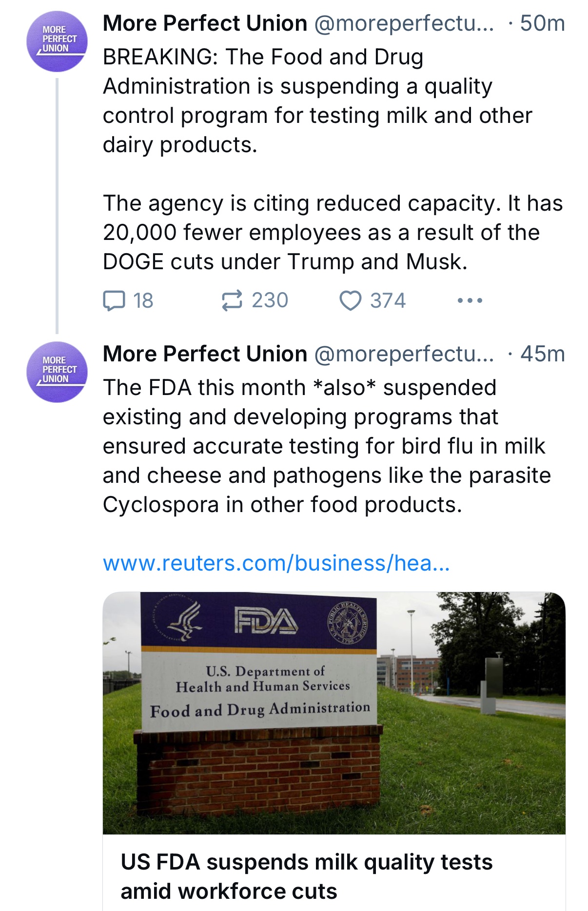Click More Perfect Union name on first post
The height and width of the screenshot is (911, 588).
click(x=205, y=23)
